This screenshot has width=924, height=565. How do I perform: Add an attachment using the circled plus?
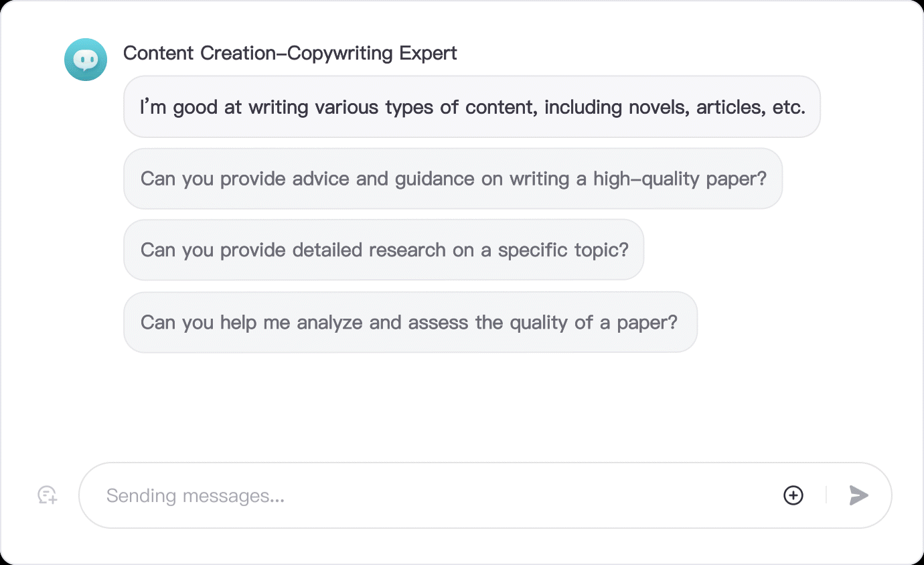tap(793, 495)
